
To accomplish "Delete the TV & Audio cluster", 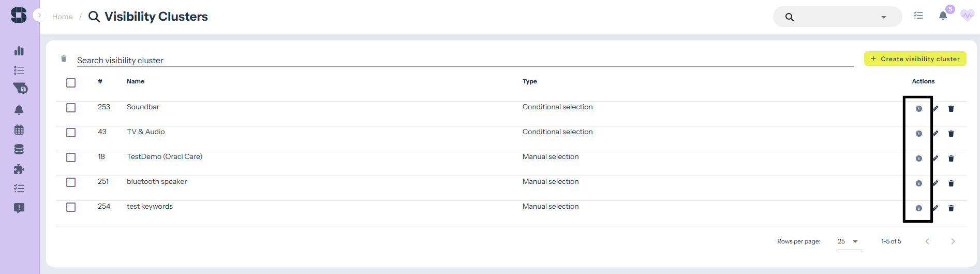I will [x=951, y=134].
